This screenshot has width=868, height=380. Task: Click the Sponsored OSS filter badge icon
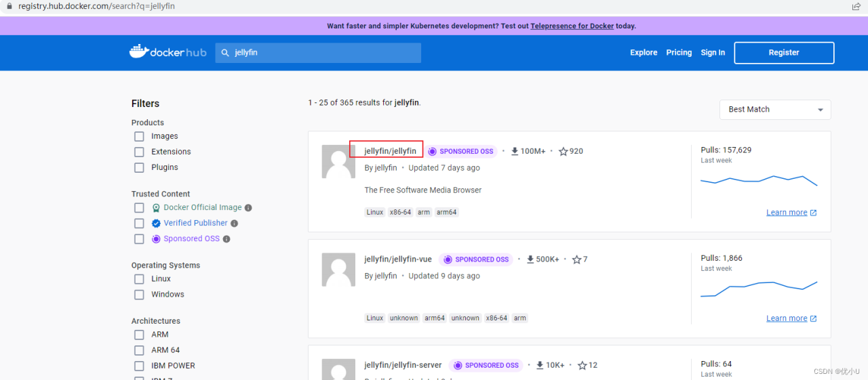click(x=156, y=239)
